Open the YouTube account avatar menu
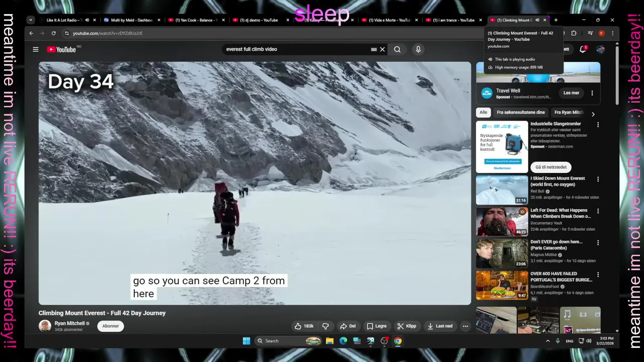 600,49
